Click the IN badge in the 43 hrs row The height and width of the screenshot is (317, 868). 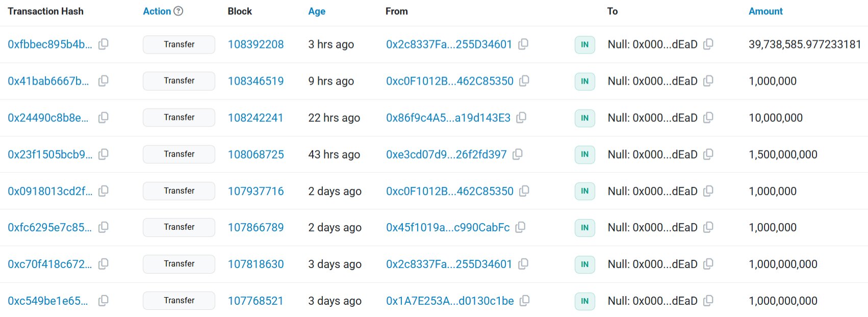pos(585,154)
